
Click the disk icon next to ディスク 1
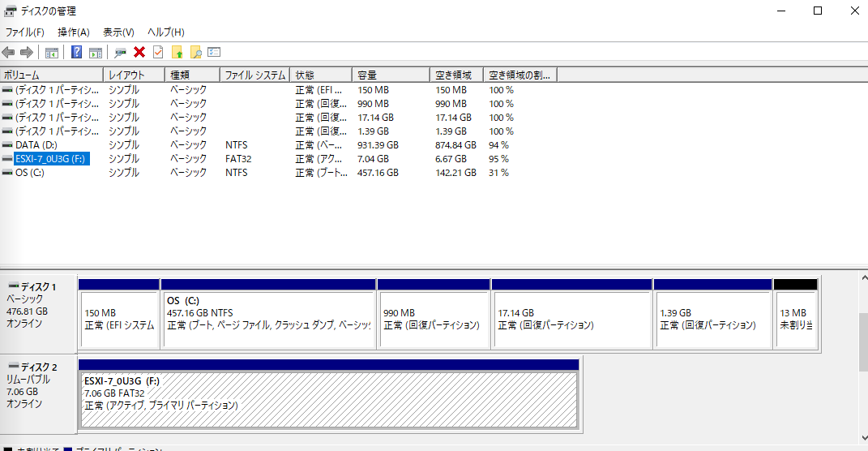[14, 286]
